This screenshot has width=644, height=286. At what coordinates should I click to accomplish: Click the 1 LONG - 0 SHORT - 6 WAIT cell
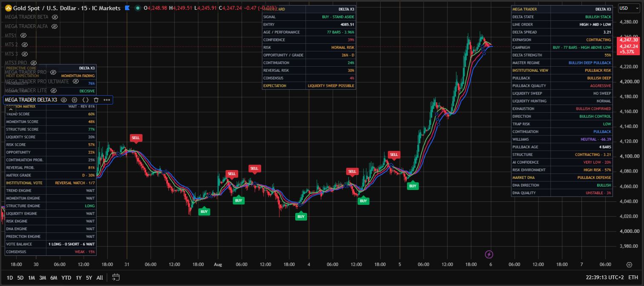[71, 244]
